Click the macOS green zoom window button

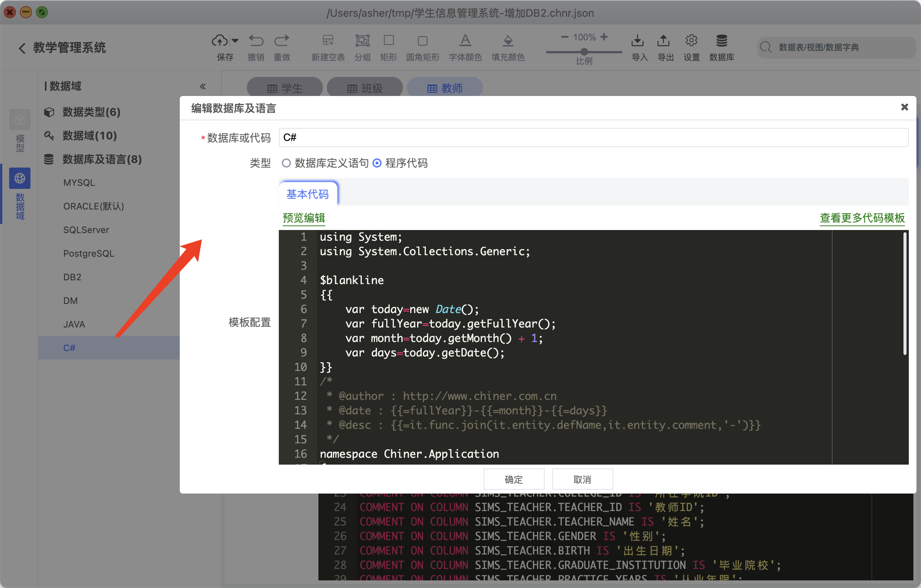(x=42, y=13)
